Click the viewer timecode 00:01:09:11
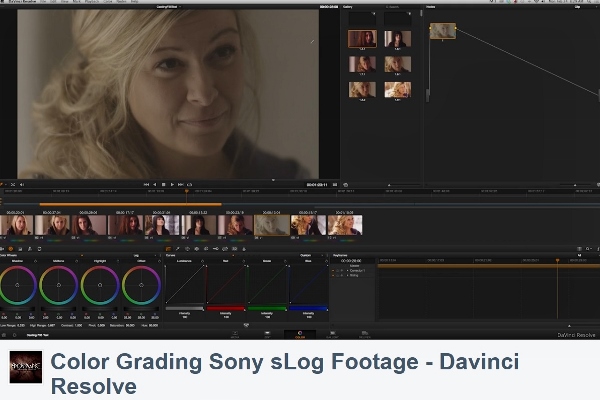Viewport: 600px width, 400px height. coord(317,184)
